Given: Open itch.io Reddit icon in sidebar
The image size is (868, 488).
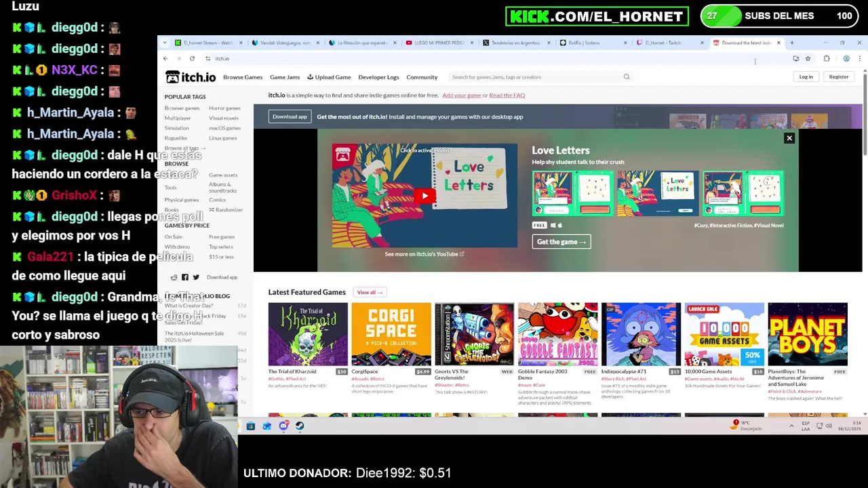Looking at the screenshot, I should tap(174, 277).
